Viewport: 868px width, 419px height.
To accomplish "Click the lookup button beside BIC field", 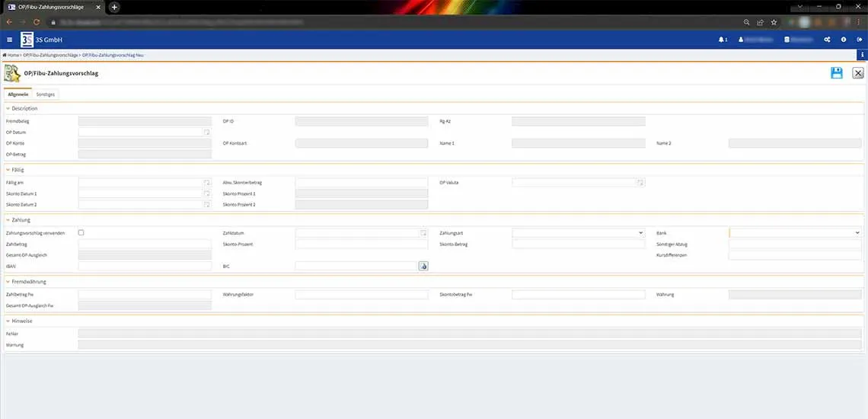I will (x=423, y=266).
